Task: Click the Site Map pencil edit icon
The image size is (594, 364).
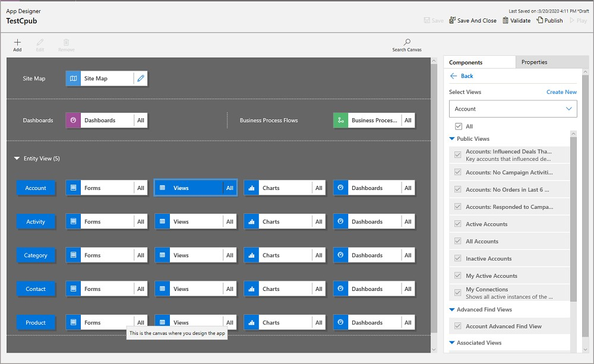Action: coord(140,78)
